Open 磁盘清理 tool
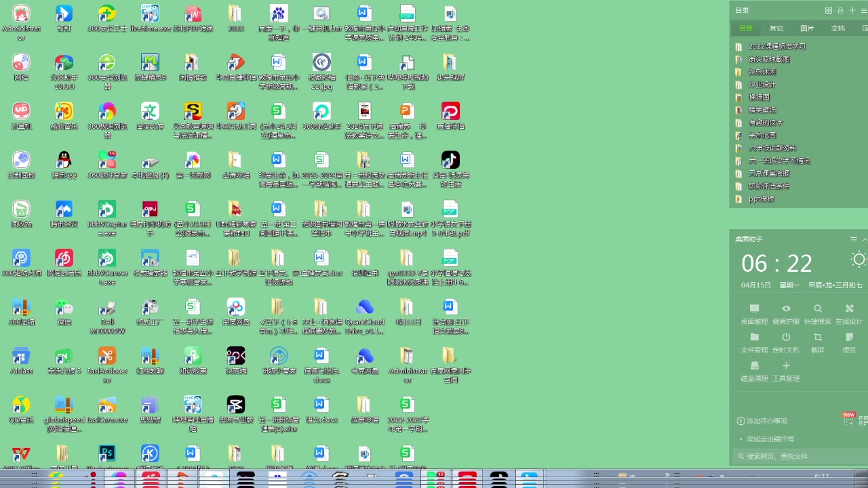 (754, 371)
